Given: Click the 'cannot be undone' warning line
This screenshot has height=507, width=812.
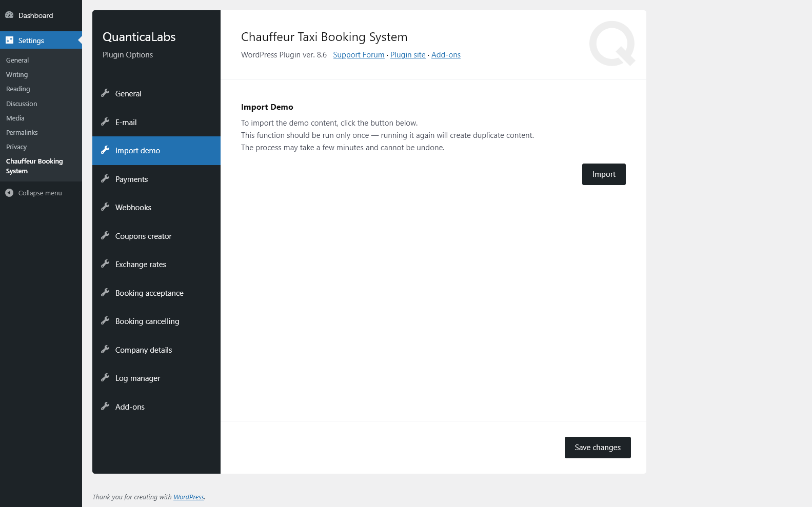Looking at the screenshot, I should coord(343,148).
